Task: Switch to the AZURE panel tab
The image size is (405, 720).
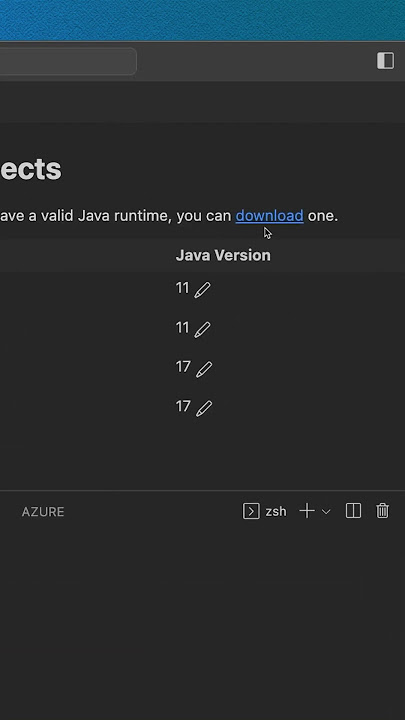Action: (43, 512)
